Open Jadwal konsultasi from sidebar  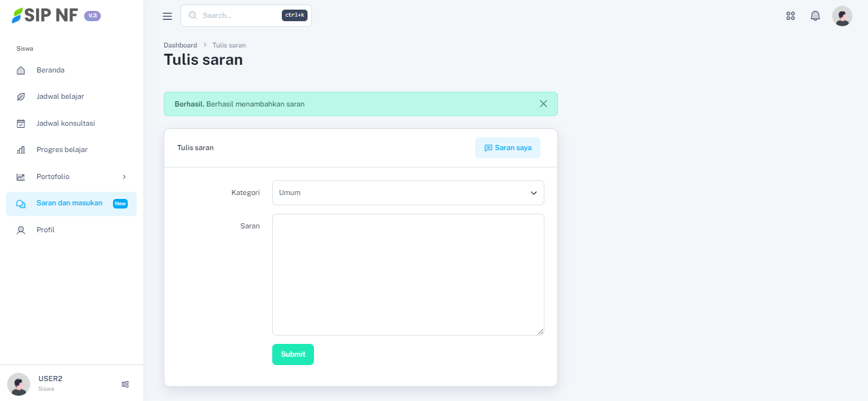tap(65, 123)
